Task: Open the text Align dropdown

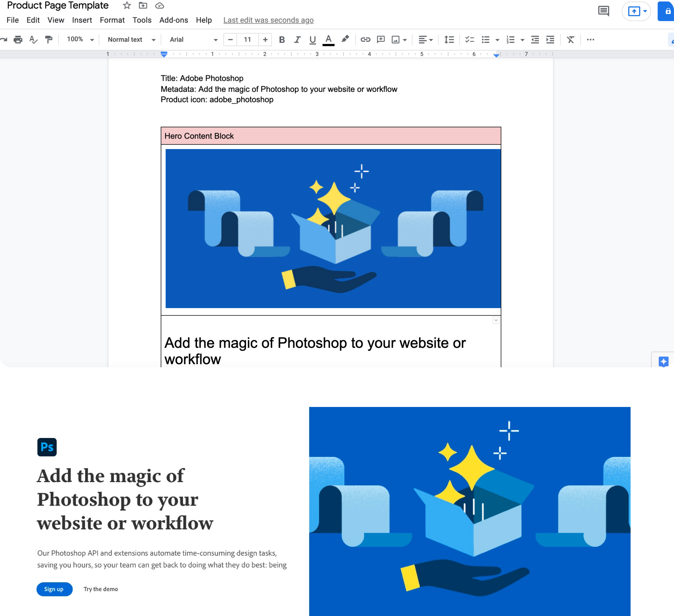Action: (426, 40)
